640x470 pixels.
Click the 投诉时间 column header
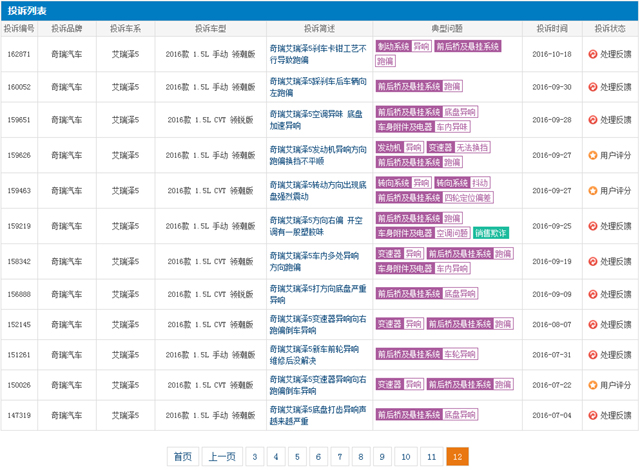coord(552,29)
